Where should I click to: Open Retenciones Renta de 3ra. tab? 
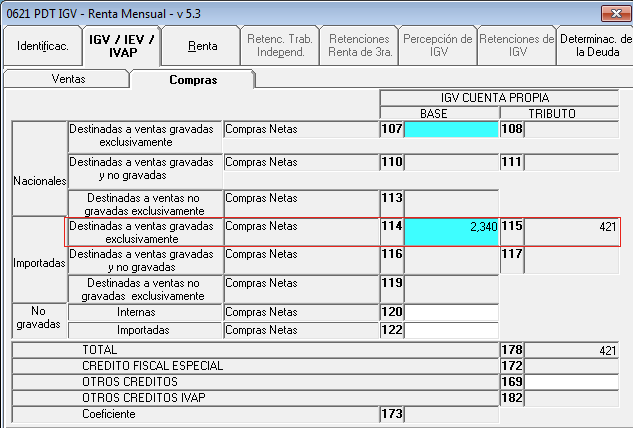[359, 46]
